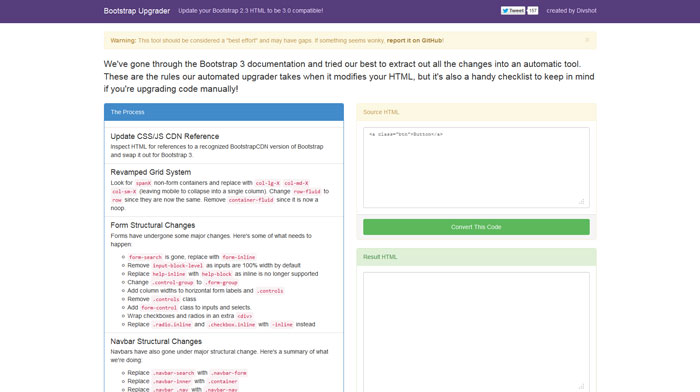
Task: Click the <div> code label
Action: (244, 316)
